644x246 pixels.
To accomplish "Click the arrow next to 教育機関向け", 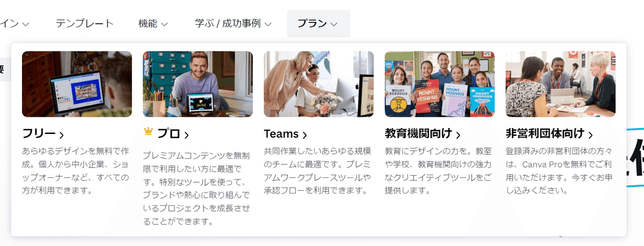I will [458, 135].
